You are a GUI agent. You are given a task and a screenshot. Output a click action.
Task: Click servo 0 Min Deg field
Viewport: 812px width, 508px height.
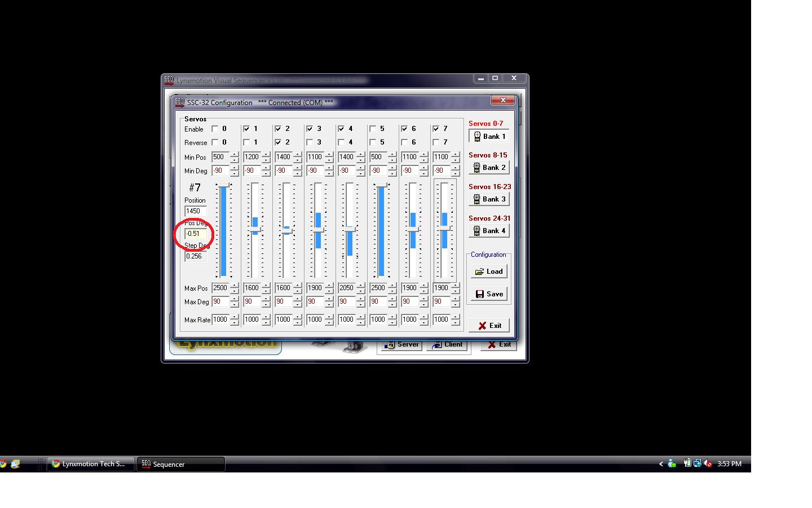click(x=220, y=170)
